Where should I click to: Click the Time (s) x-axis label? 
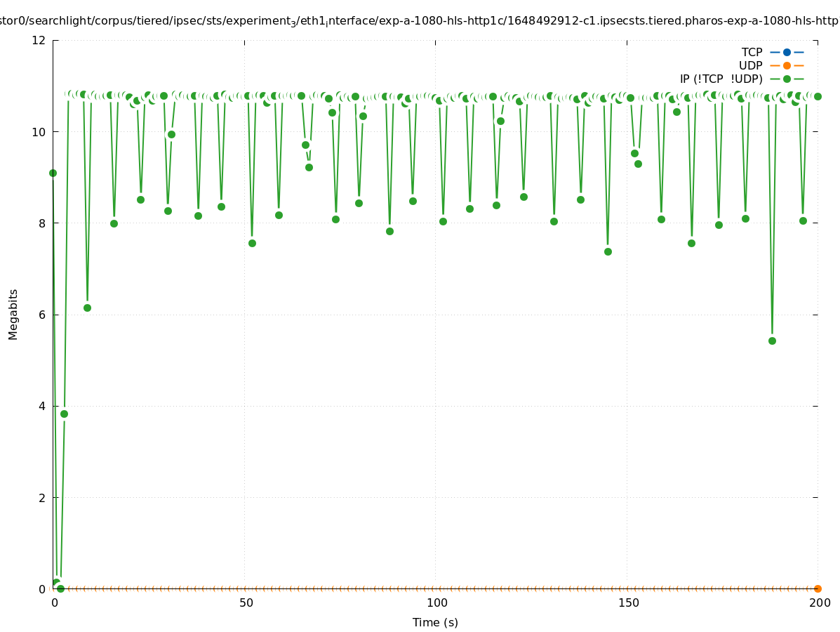pos(435,622)
